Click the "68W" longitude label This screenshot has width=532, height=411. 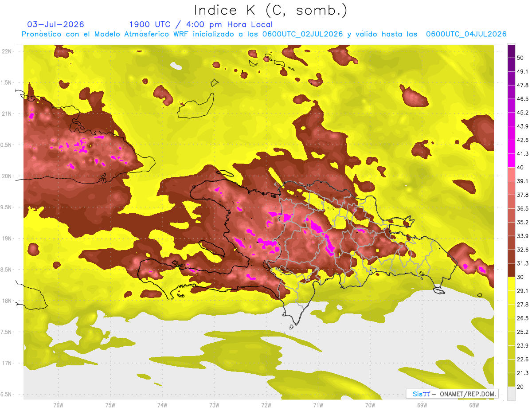click(474, 405)
